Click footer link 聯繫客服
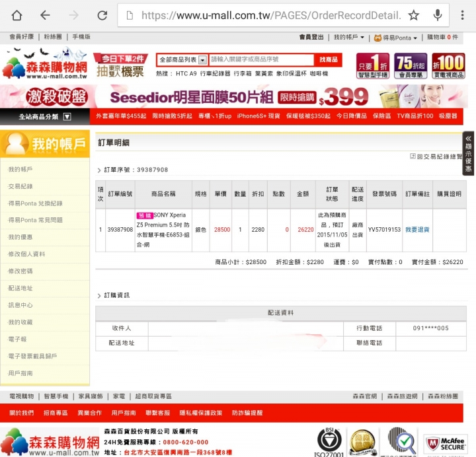Viewport: 476px width, 457px height. [x=157, y=413]
